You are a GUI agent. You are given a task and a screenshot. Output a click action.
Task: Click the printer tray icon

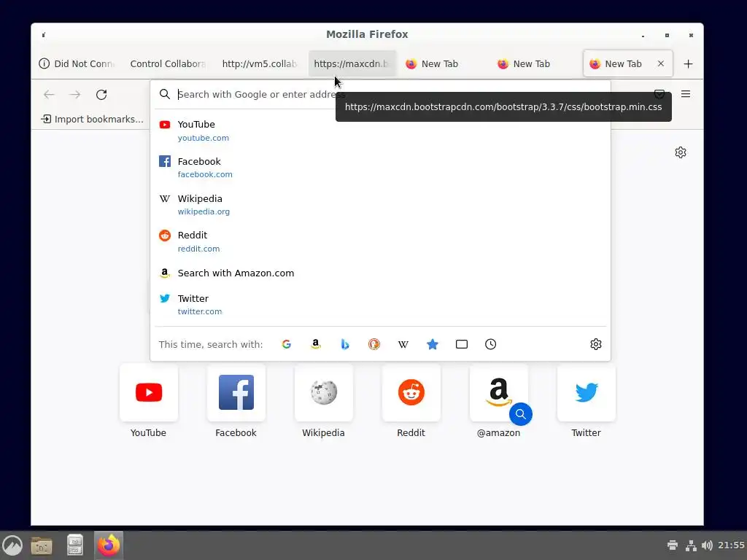click(672, 545)
